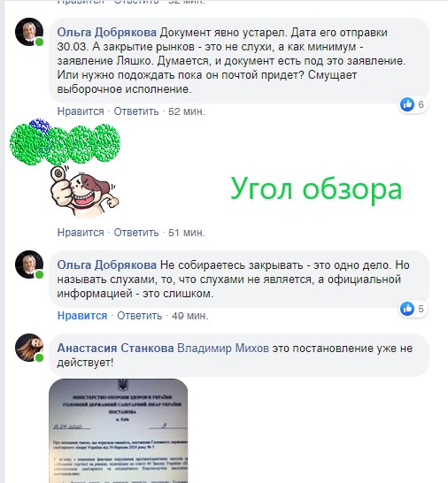Open the green scribbled-out commenter avatar
Screen dimensions: 448x483
(x=65, y=142)
